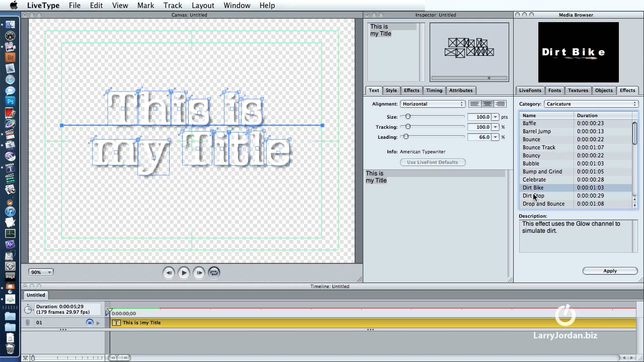Set text alignment to left

click(x=474, y=104)
